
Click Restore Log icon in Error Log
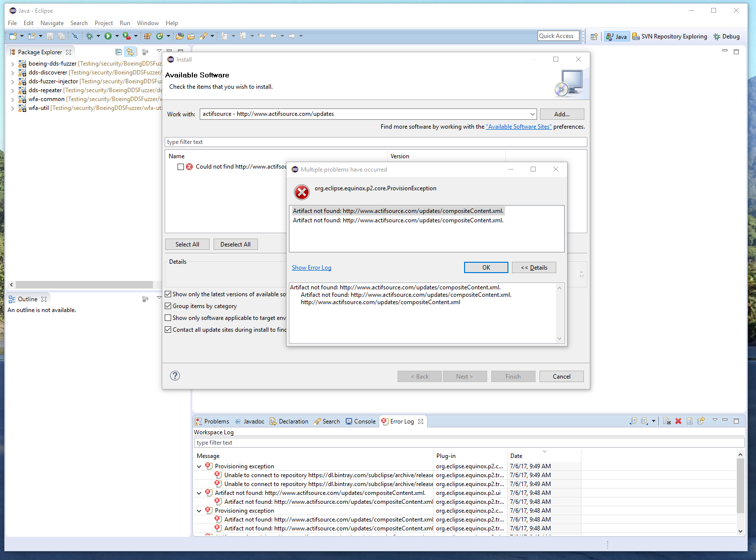click(701, 421)
